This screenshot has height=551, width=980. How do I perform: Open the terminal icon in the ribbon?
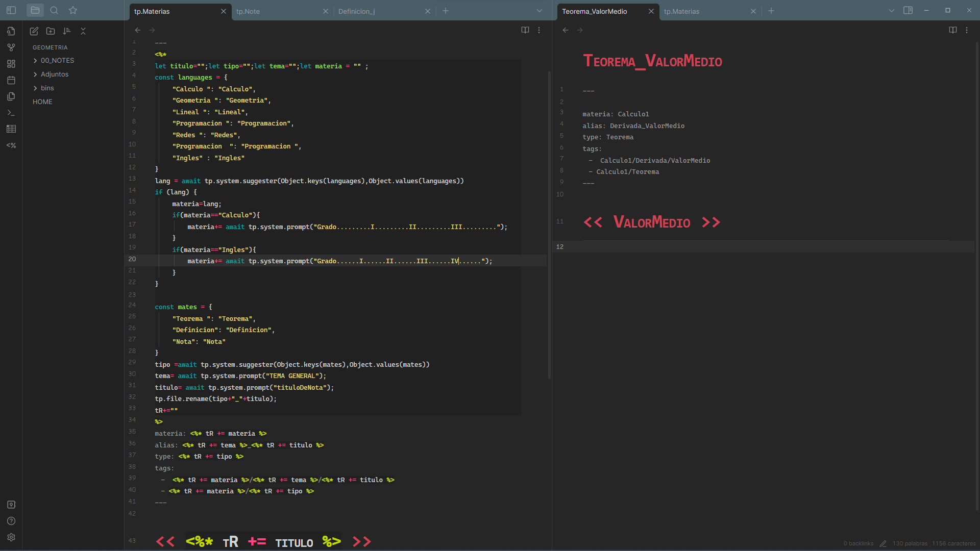click(x=11, y=113)
